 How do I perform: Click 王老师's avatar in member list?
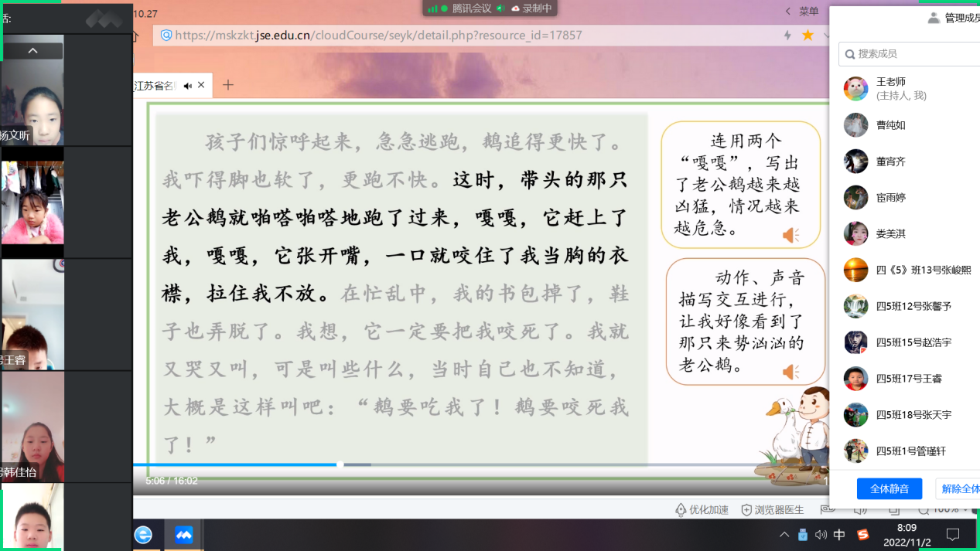click(855, 89)
